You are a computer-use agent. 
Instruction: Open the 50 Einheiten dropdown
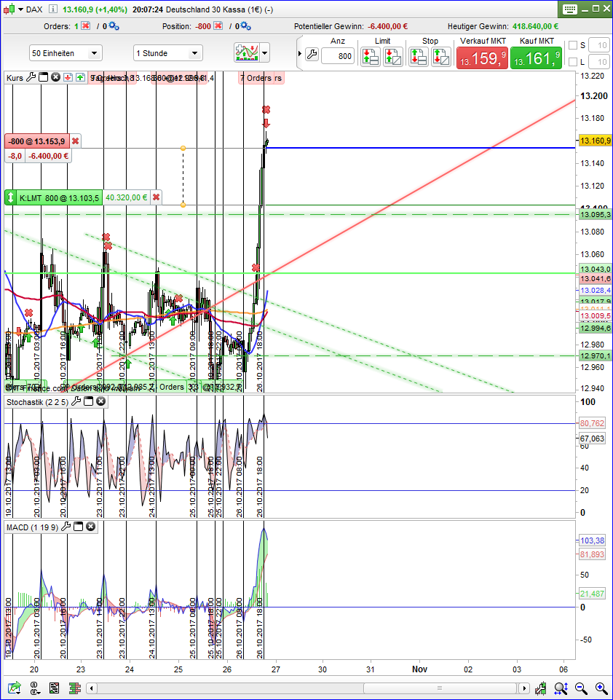(66, 53)
